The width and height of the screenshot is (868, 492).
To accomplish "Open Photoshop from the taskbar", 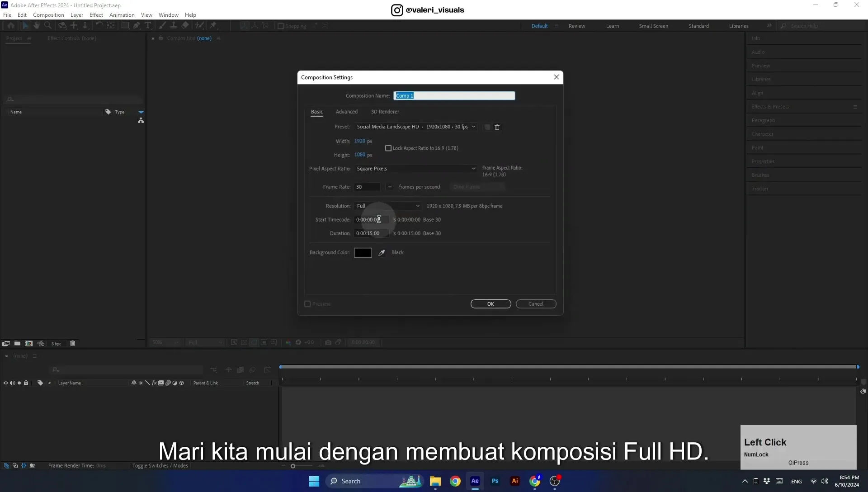I will tap(495, 481).
